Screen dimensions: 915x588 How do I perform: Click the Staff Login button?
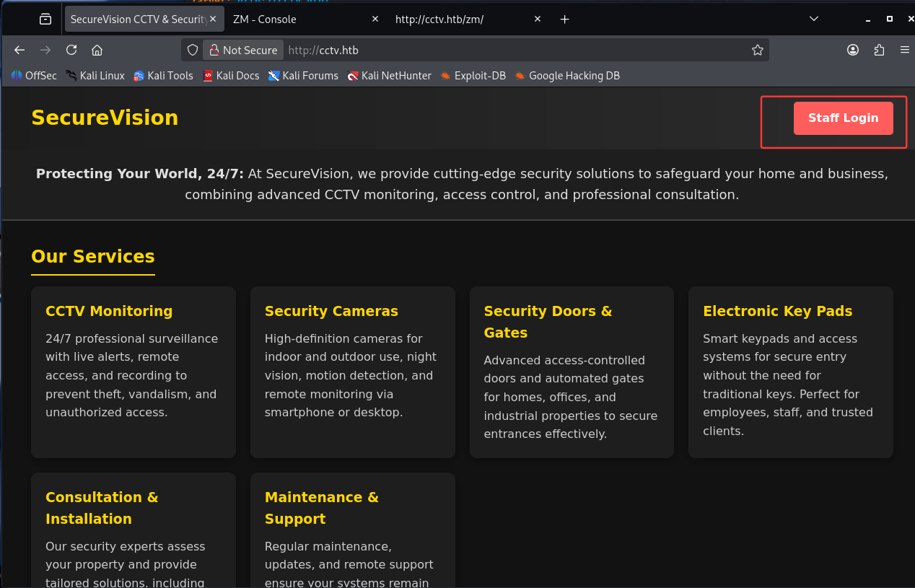coord(843,118)
